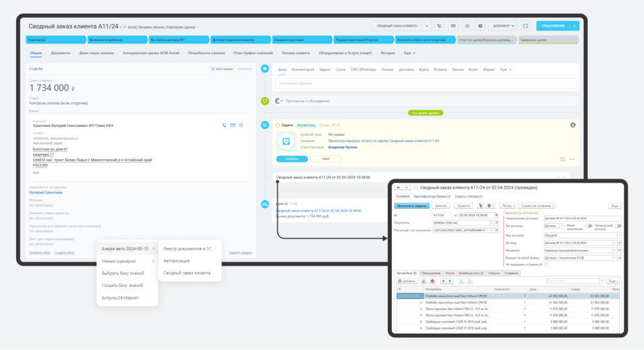
Task: Open settings gear in the deal header
Action: pos(480,26)
